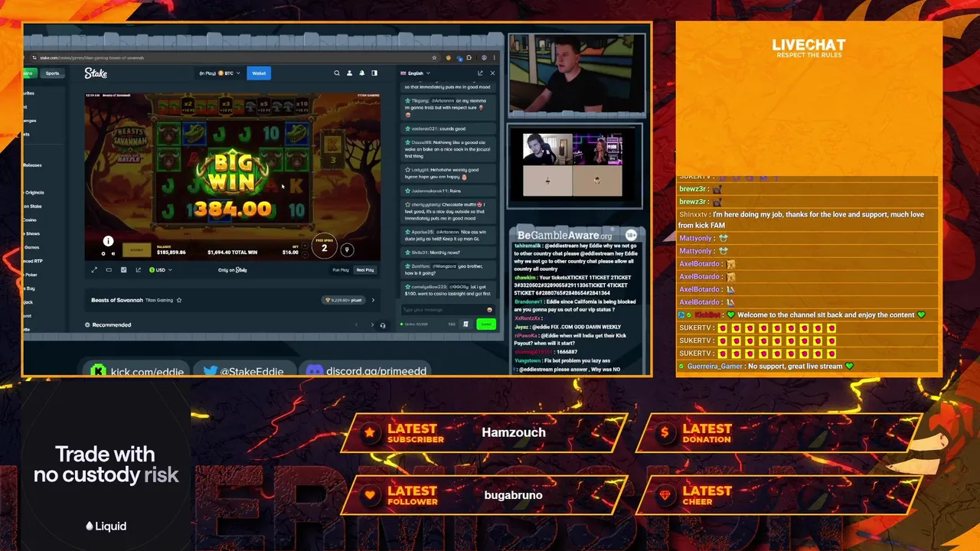980x551 pixels.
Task: Click the blue Wallet button
Action: 259,73
